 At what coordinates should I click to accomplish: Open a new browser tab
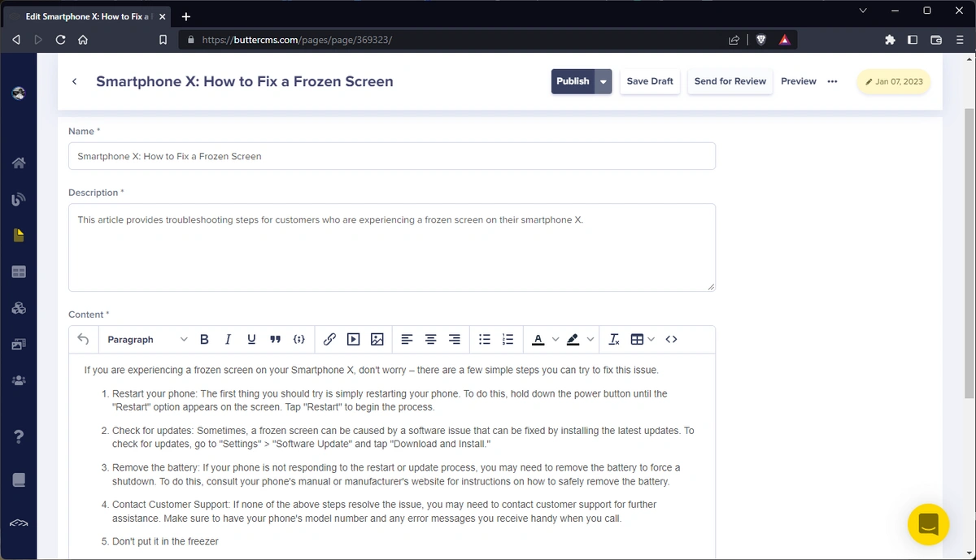click(186, 16)
